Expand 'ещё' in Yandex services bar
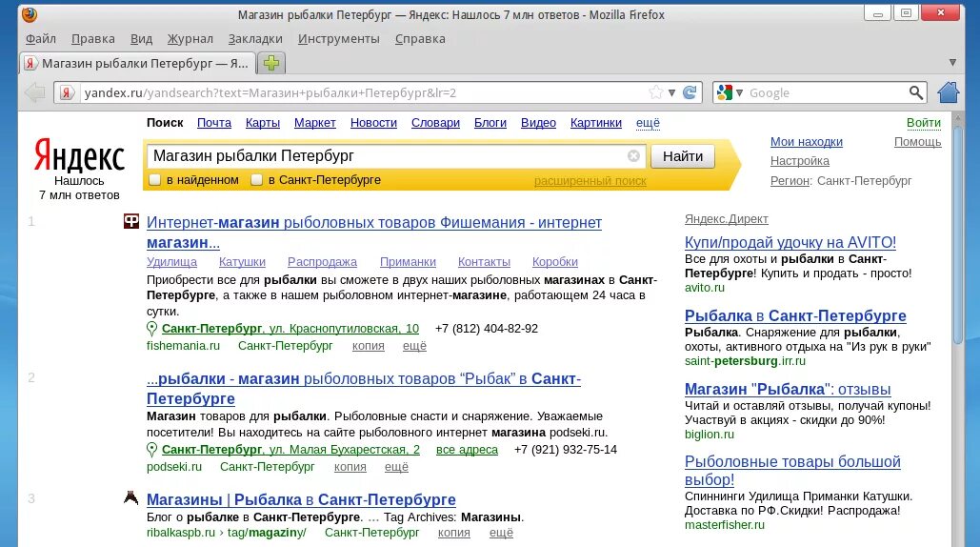The image size is (980, 547). click(648, 123)
